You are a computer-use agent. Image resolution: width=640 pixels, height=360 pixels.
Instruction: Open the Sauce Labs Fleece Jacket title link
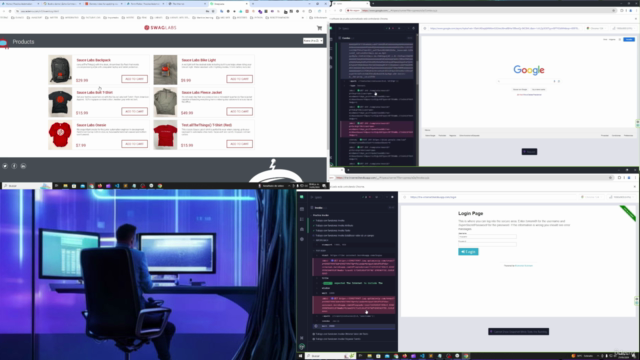pos(202,93)
